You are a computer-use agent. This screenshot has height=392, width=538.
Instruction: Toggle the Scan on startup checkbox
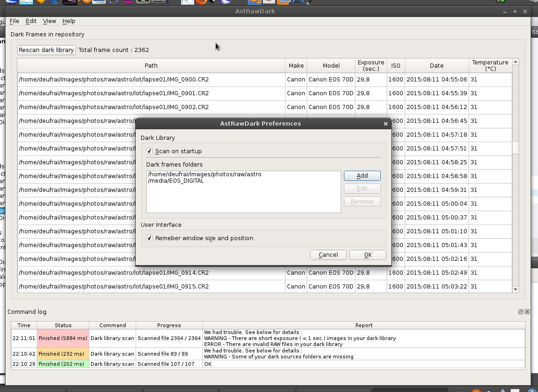149,151
